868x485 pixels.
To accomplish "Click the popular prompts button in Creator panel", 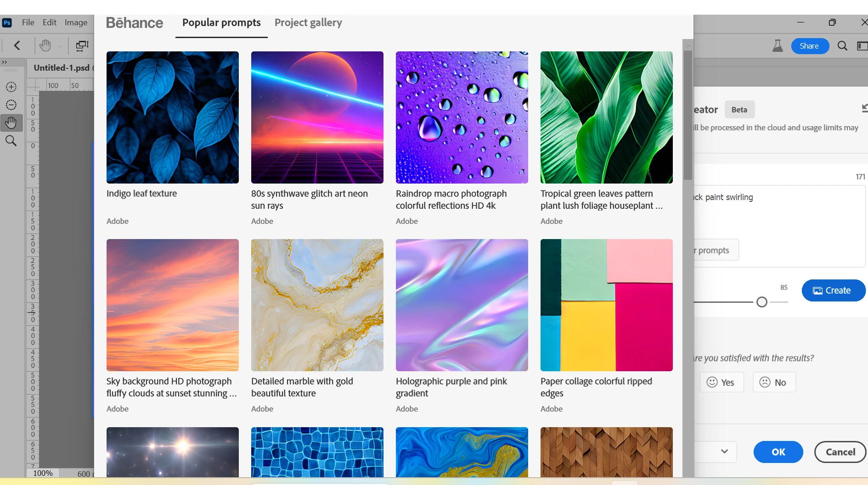I will (x=716, y=250).
